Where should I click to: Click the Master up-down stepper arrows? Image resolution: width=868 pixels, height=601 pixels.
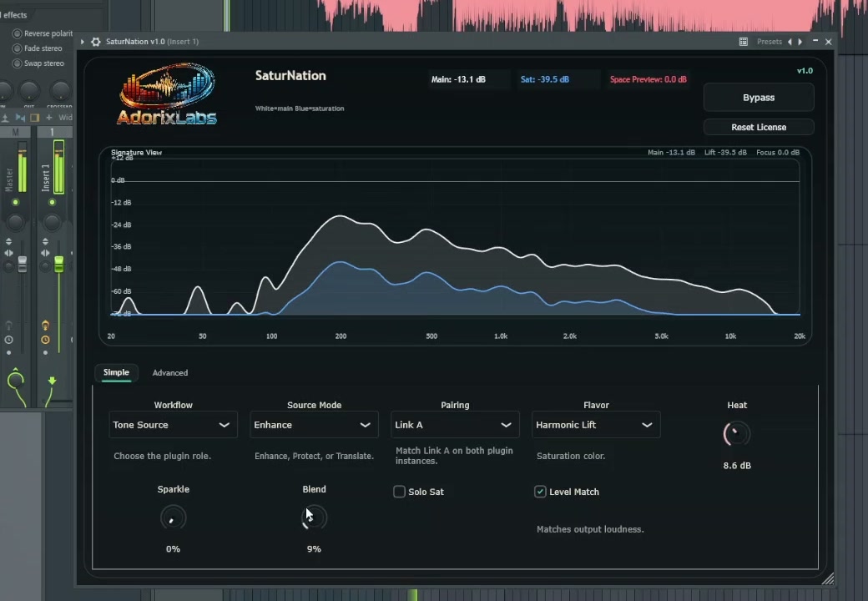pos(9,242)
